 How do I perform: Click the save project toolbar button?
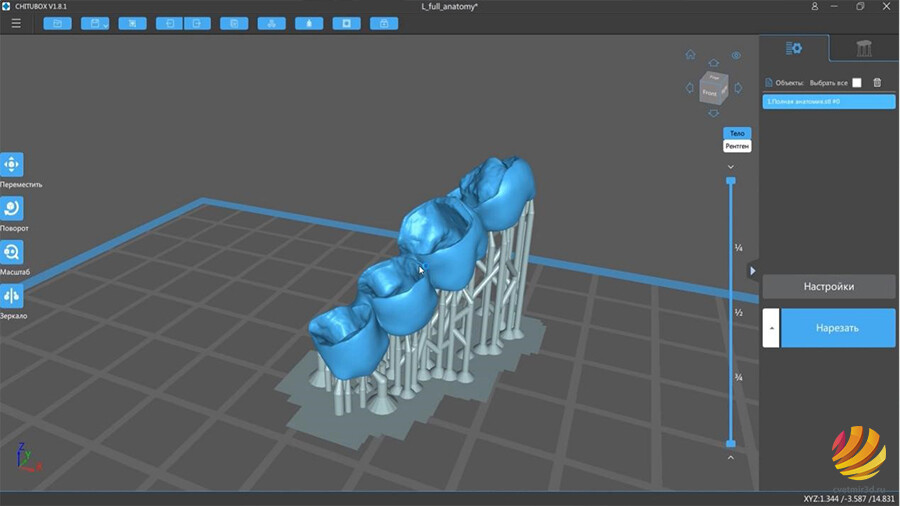pyautogui.click(x=94, y=24)
